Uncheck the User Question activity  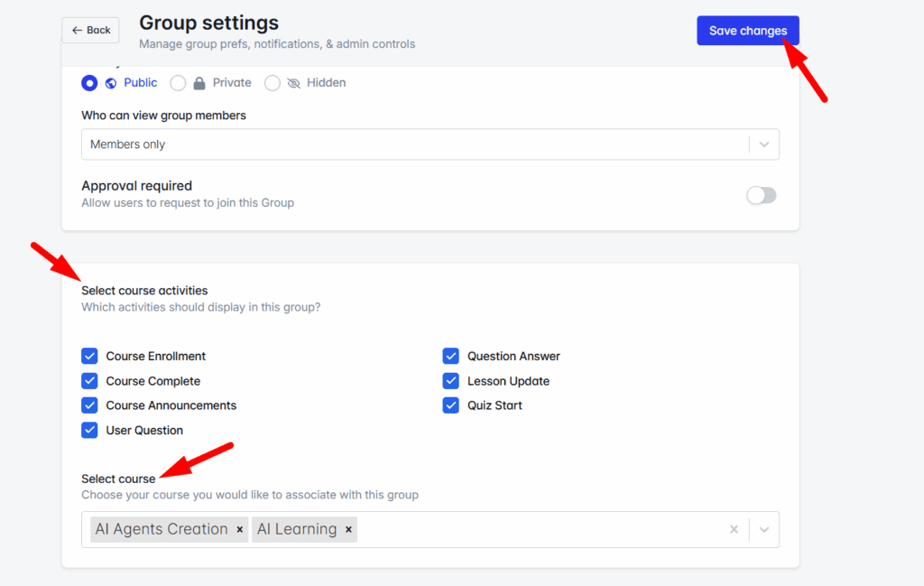(89, 430)
